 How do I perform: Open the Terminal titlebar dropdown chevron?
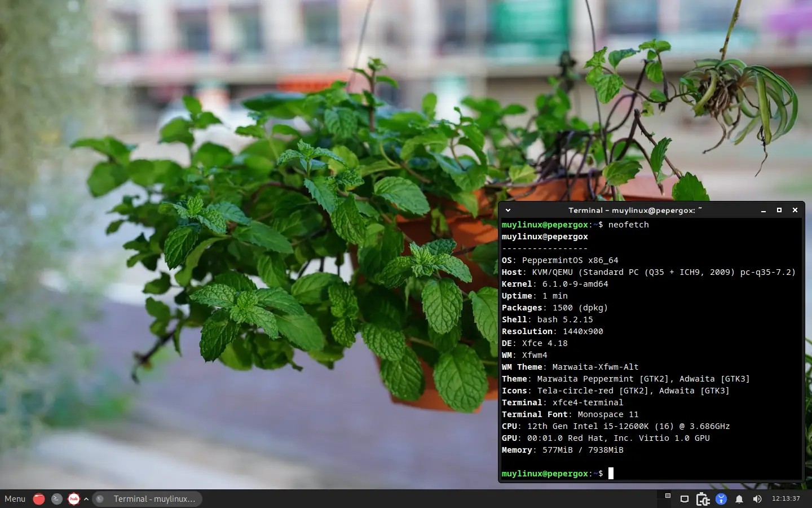[x=507, y=210]
